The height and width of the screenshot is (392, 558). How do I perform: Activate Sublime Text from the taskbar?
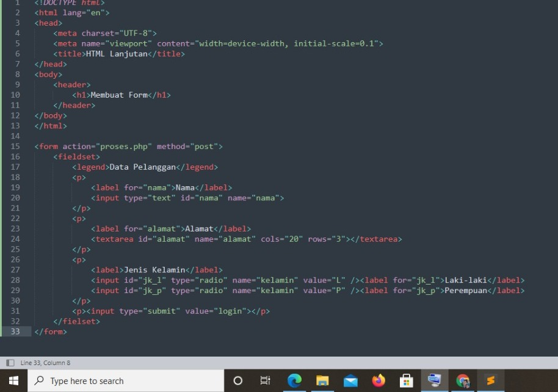pos(490,381)
